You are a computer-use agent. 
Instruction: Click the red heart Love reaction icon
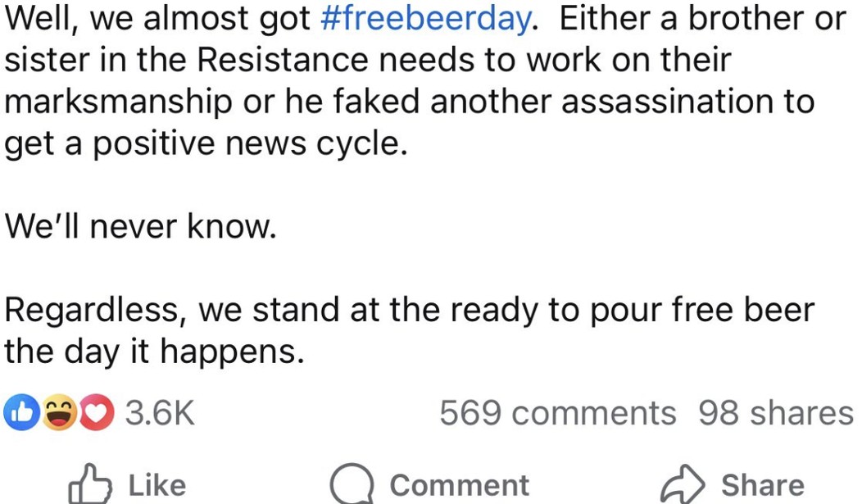(x=98, y=413)
